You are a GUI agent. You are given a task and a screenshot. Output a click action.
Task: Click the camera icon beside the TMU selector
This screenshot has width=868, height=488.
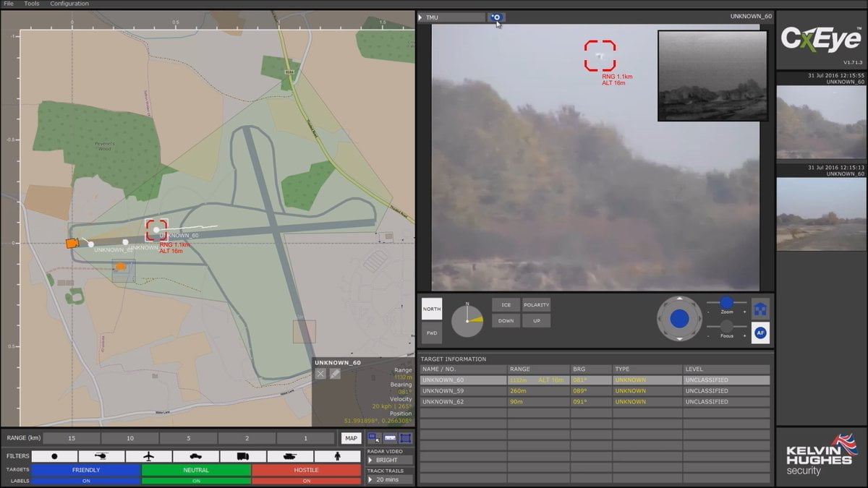pos(496,15)
